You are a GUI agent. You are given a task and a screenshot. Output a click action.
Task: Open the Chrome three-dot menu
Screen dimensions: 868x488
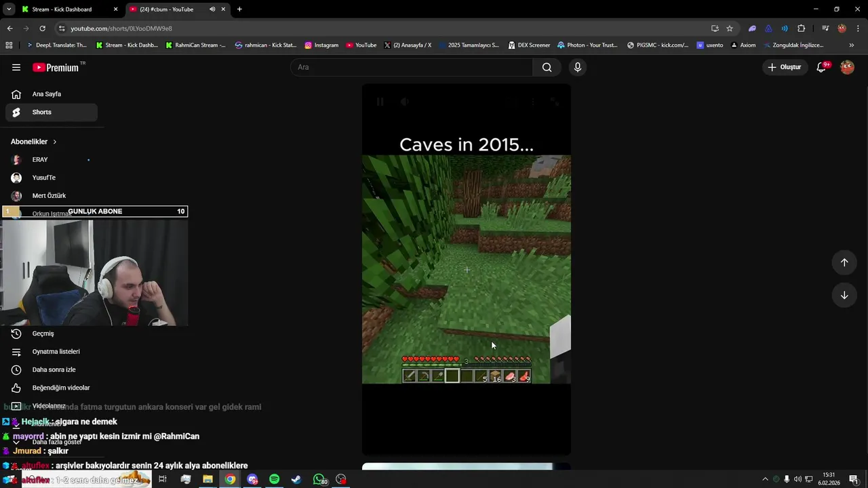[859, 28]
